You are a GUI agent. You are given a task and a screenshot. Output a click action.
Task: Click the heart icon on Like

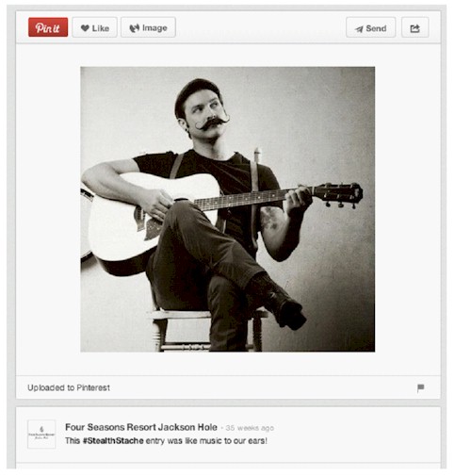85,28
